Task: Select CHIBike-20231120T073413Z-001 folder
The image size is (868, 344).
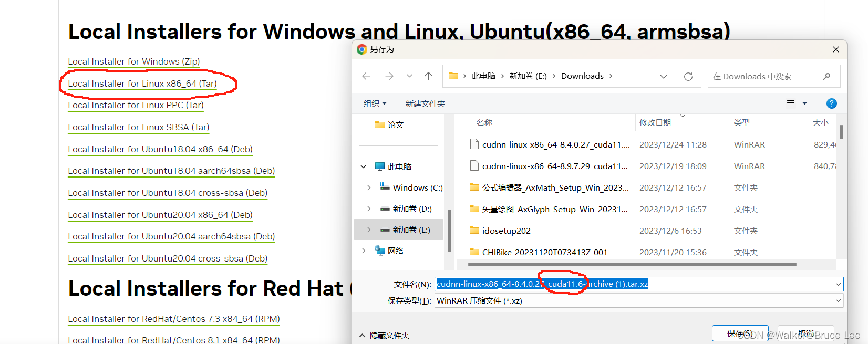Action: tap(544, 252)
